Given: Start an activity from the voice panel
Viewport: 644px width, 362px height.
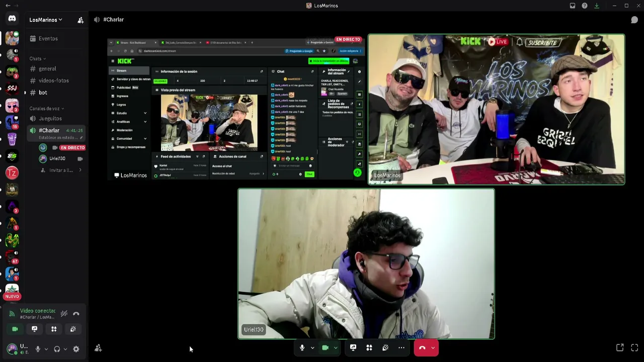Looking at the screenshot, I should [54, 329].
